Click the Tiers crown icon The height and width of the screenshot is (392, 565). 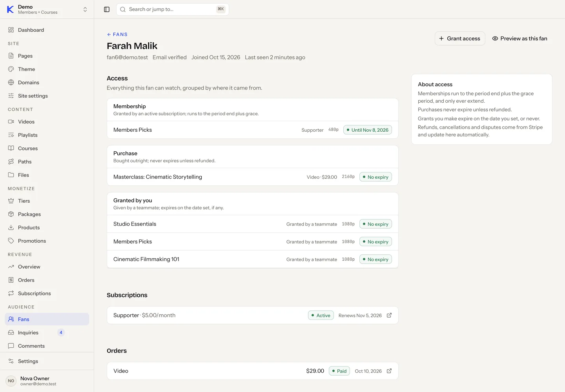pyautogui.click(x=11, y=201)
